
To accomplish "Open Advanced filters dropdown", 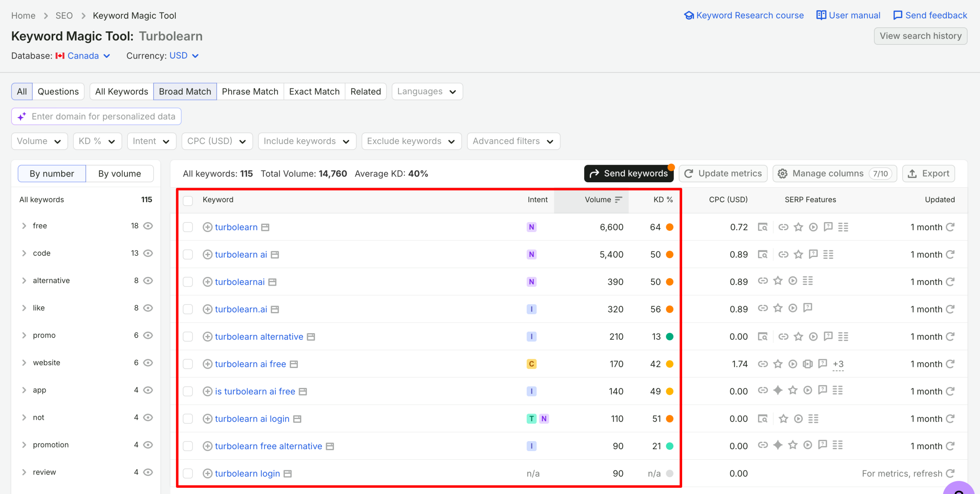I will (513, 141).
